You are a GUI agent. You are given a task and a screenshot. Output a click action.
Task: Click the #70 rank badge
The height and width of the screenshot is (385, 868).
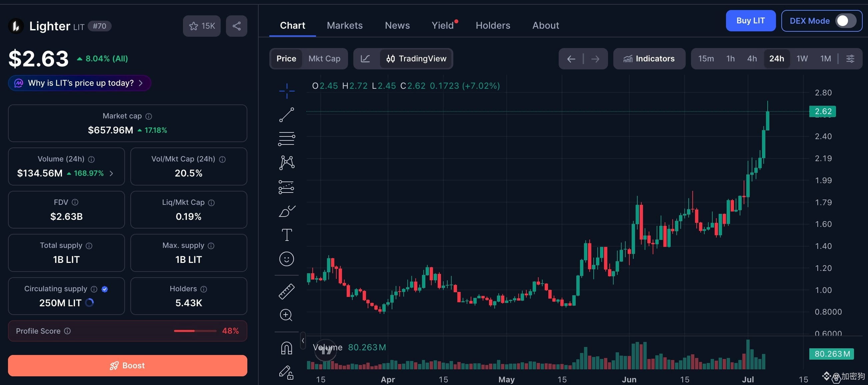tap(99, 26)
